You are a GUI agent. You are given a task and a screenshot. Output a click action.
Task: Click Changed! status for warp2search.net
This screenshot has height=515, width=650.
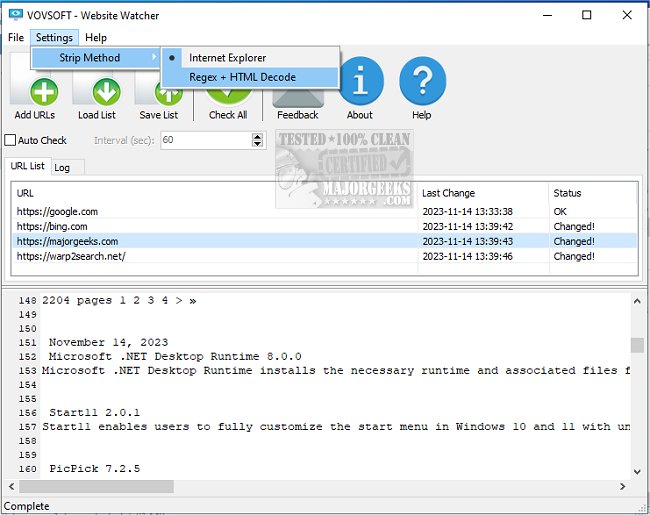tap(574, 256)
